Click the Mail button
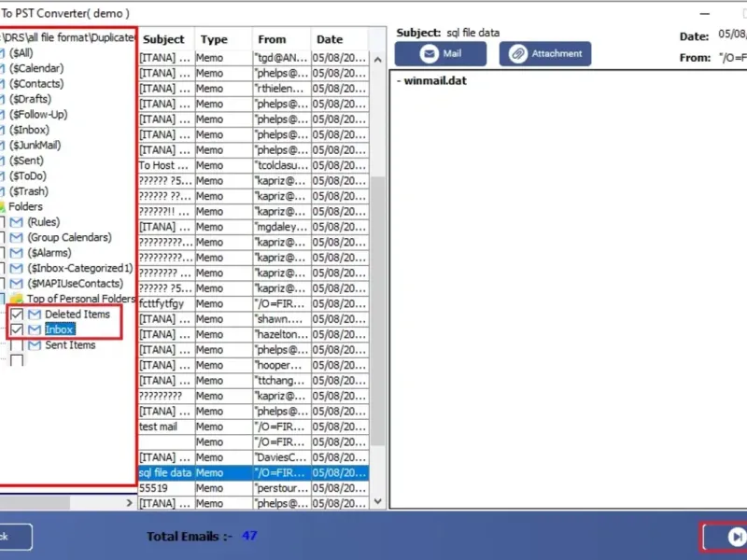Screen dimensions: 747x560 tap(440, 54)
